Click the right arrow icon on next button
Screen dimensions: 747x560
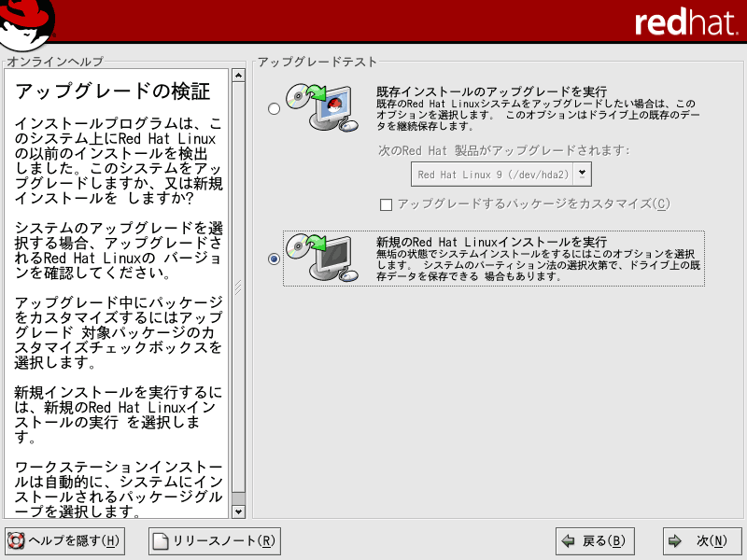point(674,540)
